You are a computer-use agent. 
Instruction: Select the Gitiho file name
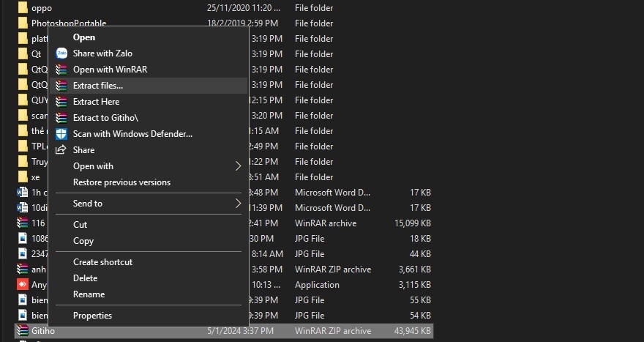pos(43,330)
